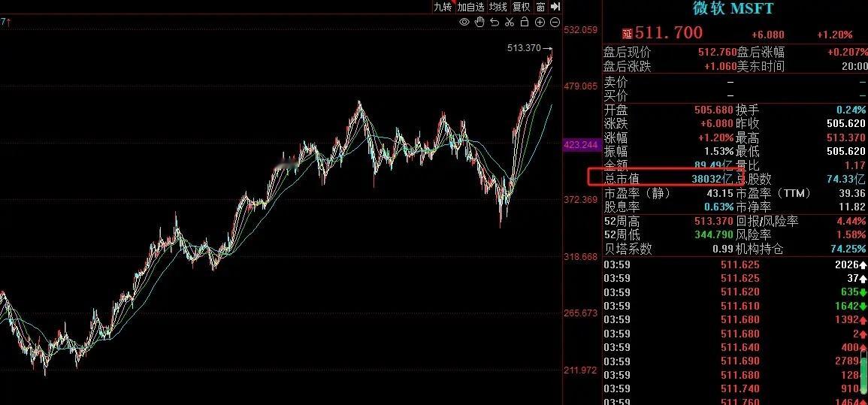Click the 振幅 value 1.53%
Image resolution: width=868 pixels, height=405 pixels.
tap(718, 152)
